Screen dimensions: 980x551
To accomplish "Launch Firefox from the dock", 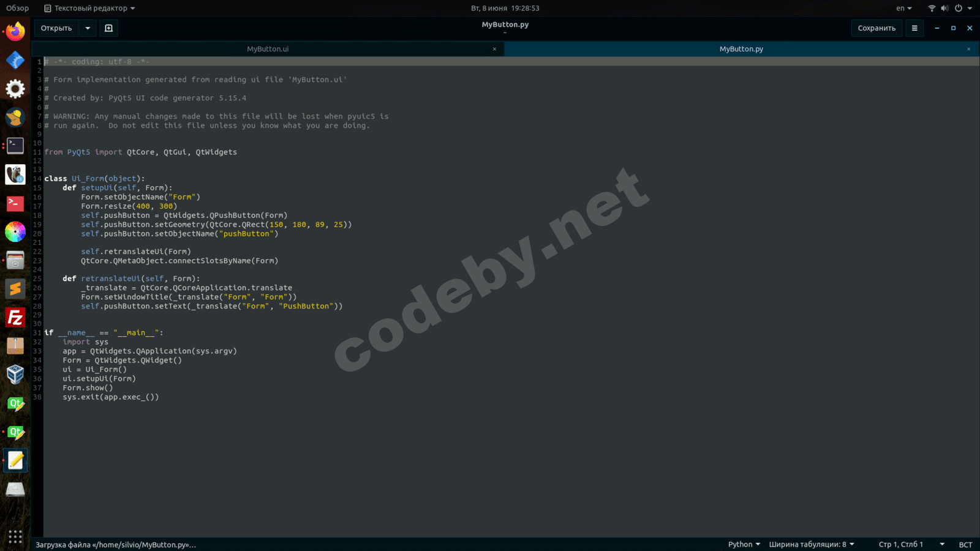I will 15,31.
